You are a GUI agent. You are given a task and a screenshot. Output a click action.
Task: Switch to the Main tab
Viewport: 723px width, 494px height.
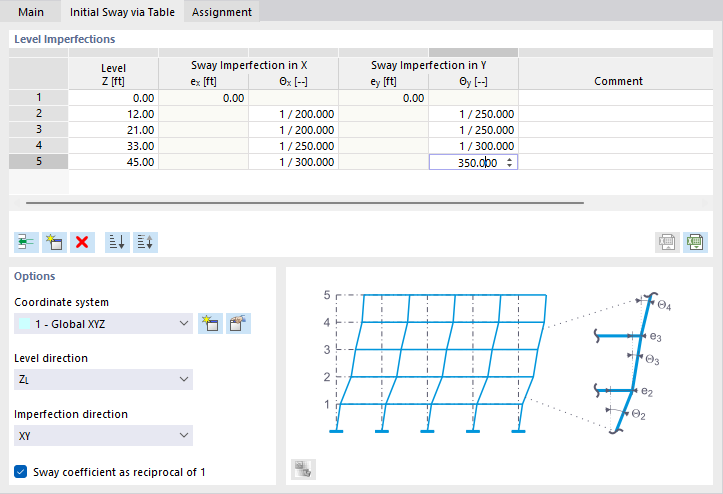(32, 12)
